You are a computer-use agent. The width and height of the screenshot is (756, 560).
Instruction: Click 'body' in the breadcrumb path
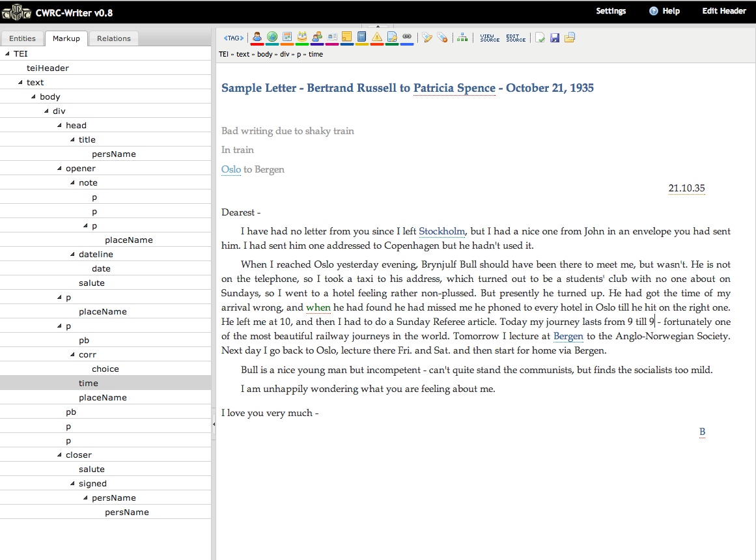tap(264, 54)
